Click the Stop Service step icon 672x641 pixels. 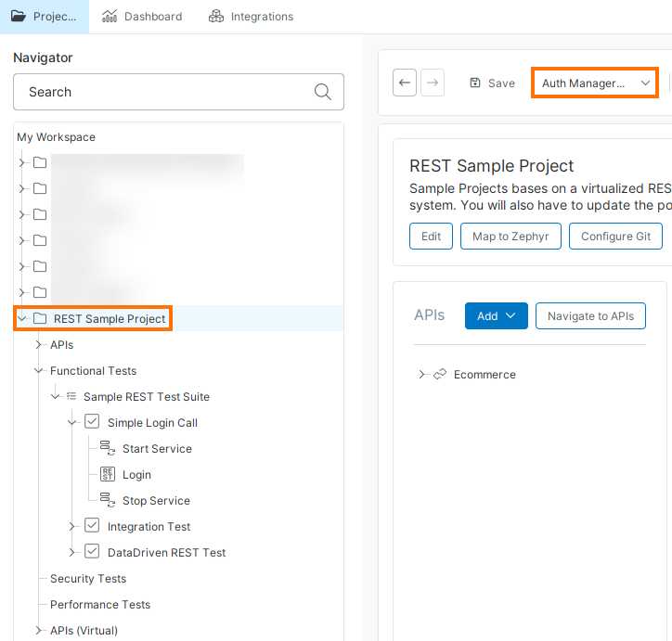point(107,500)
